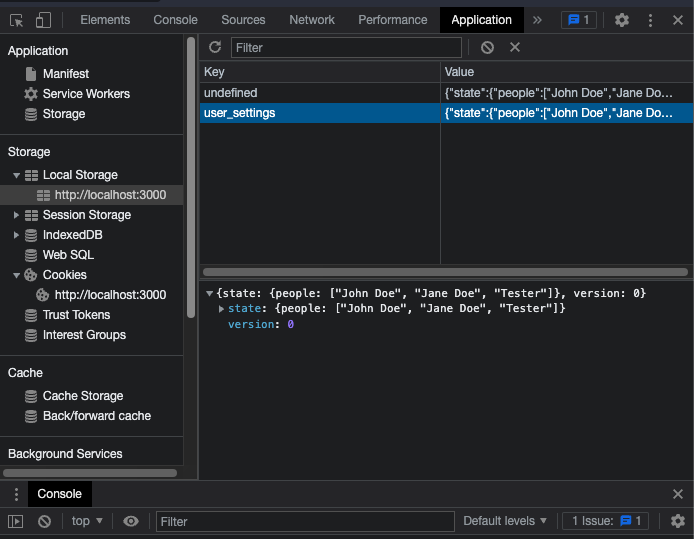Open the Default levels dropdown

point(505,521)
